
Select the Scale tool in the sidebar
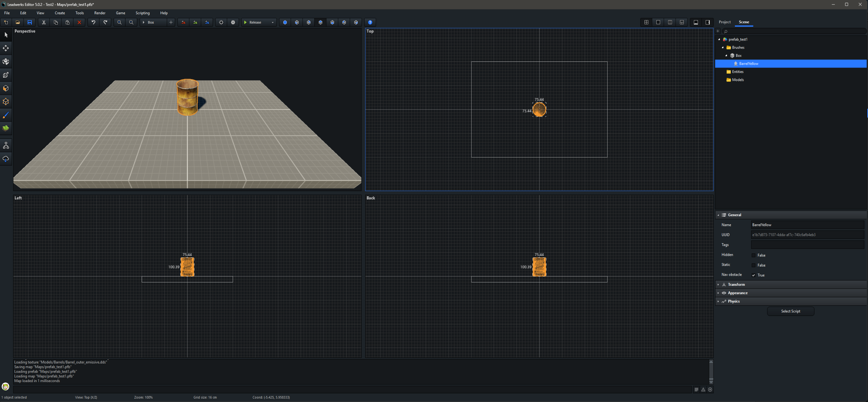tap(6, 75)
